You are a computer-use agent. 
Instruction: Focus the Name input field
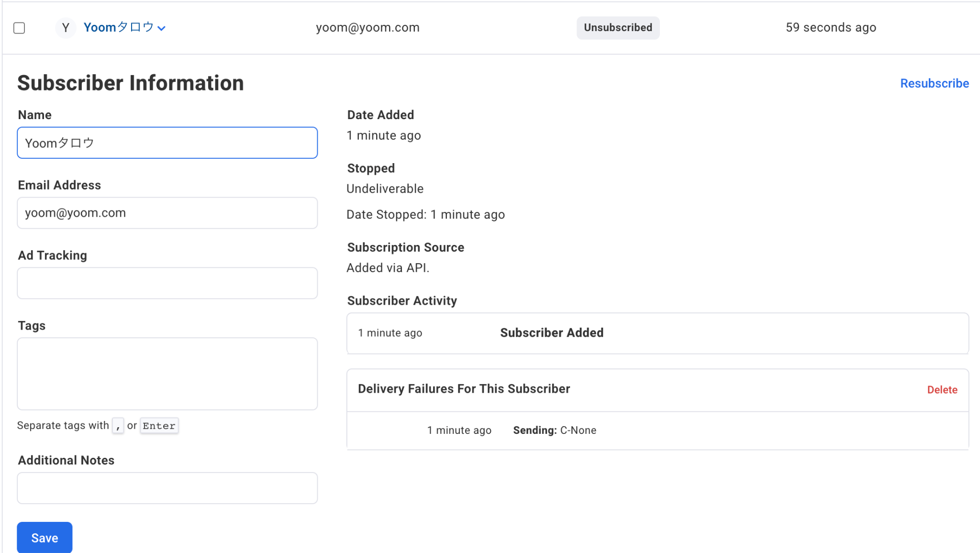click(x=167, y=143)
